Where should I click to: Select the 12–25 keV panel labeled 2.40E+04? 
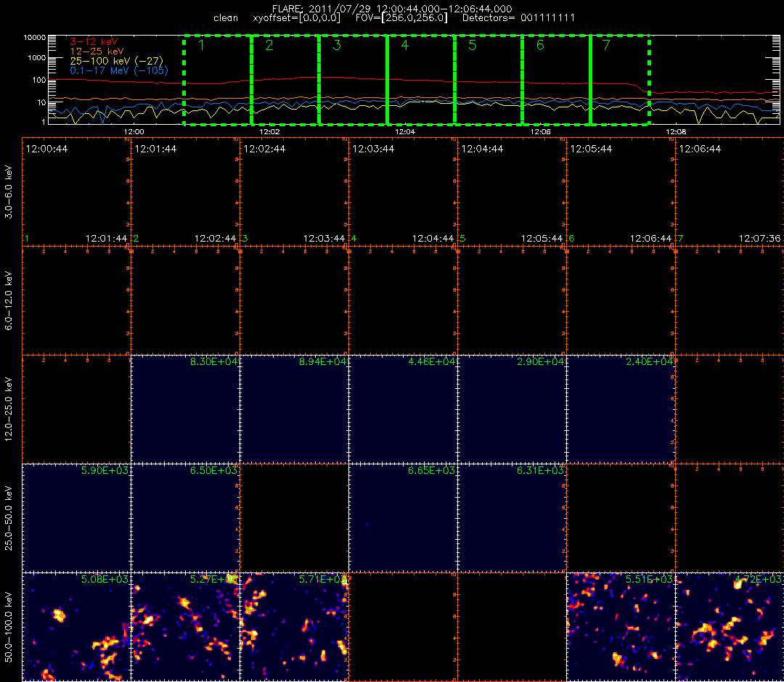[x=621, y=409]
